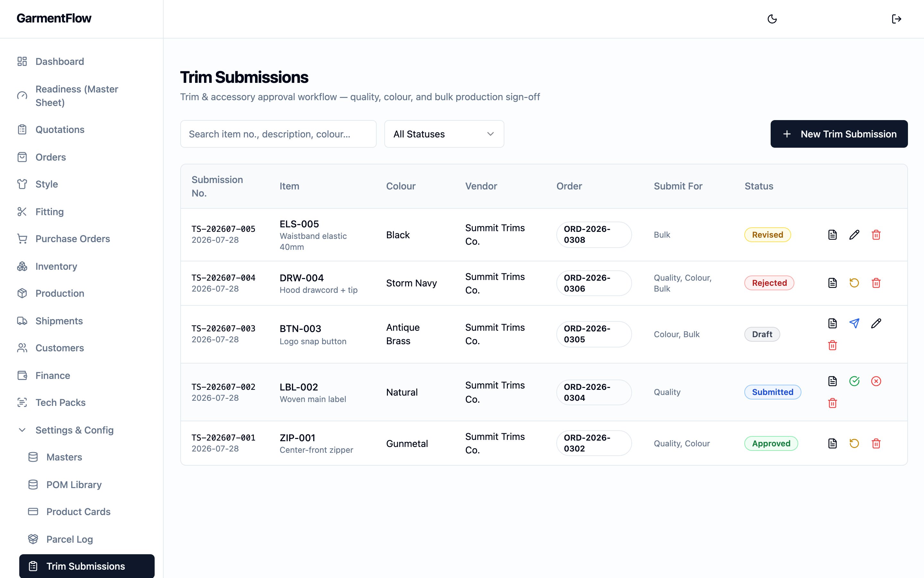Edit the BTN-003 draft with the pencil icon
Screen dimensions: 924x578
[x=876, y=323]
